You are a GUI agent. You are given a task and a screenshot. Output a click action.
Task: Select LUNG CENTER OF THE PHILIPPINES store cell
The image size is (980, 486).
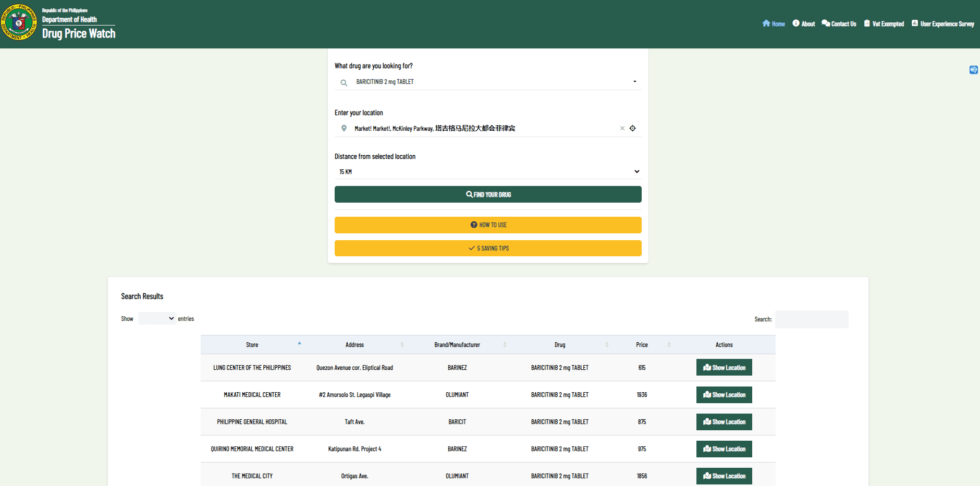252,368
